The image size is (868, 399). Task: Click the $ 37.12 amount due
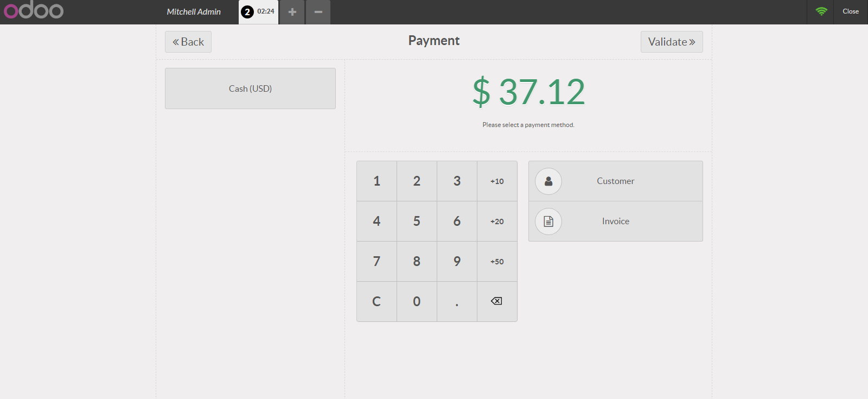(x=528, y=91)
